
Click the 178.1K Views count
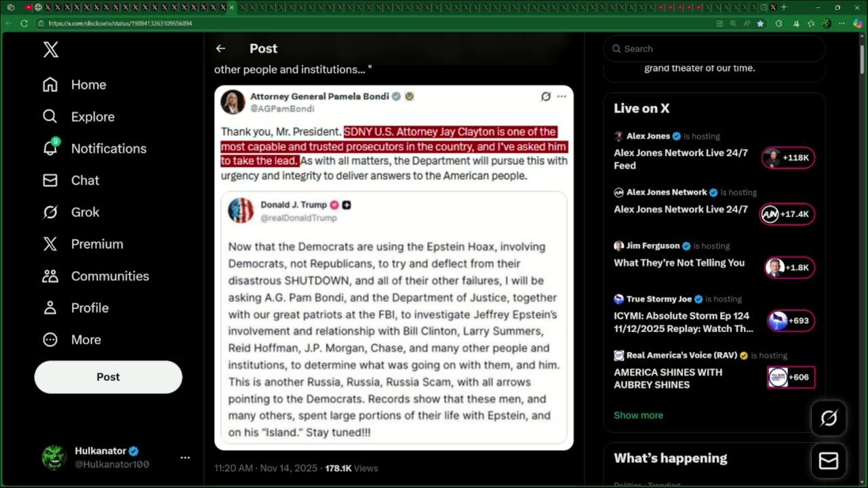pos(351,468)
